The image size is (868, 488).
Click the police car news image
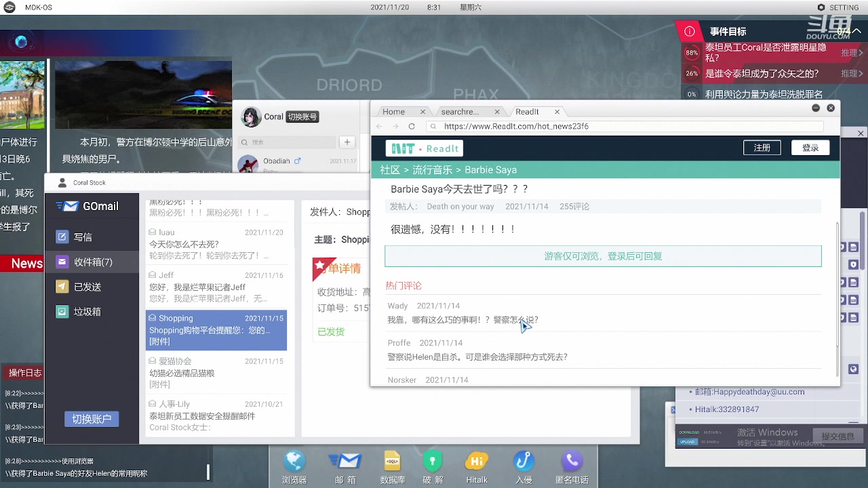(143, 95)
